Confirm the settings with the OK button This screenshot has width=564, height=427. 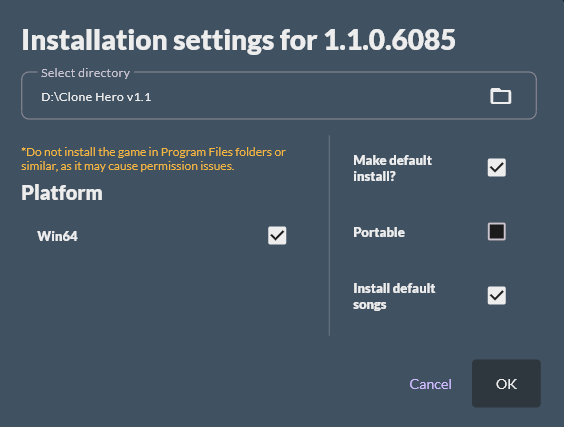(x=506, y=383)
